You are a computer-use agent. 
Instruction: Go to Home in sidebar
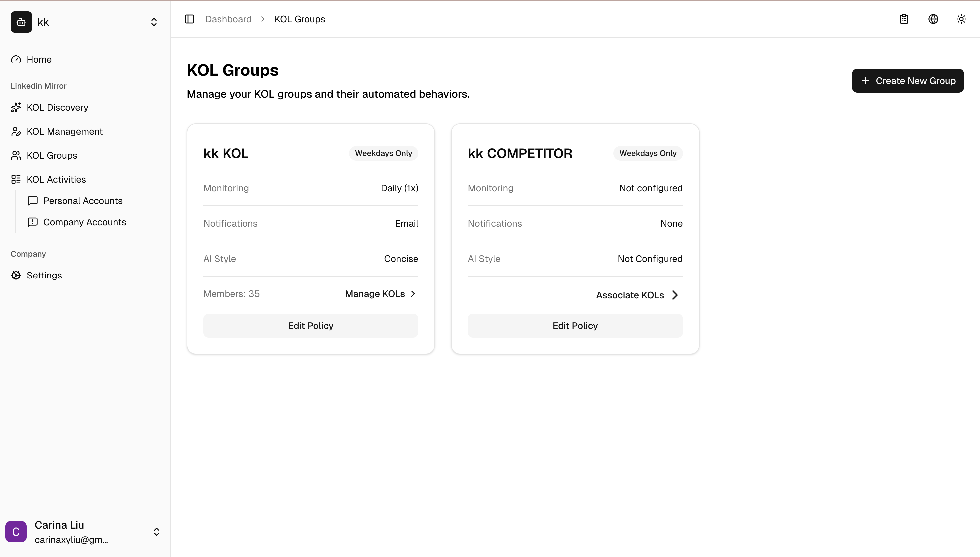39,59
